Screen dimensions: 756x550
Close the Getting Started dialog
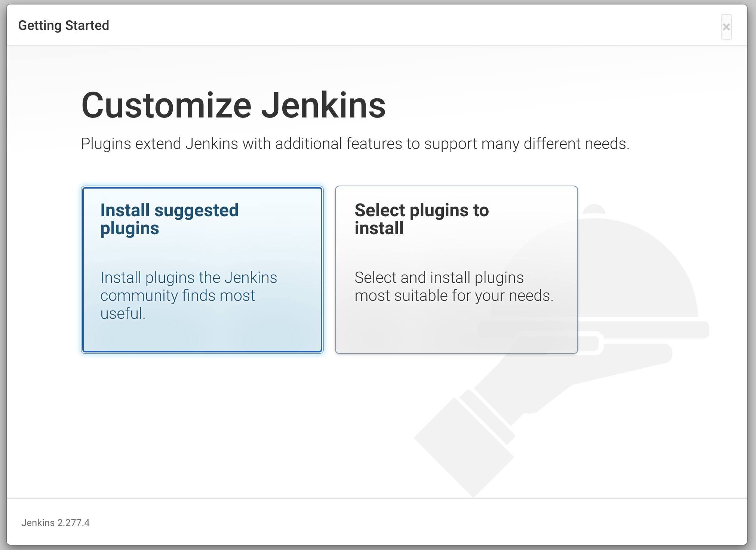coord(726,27)
